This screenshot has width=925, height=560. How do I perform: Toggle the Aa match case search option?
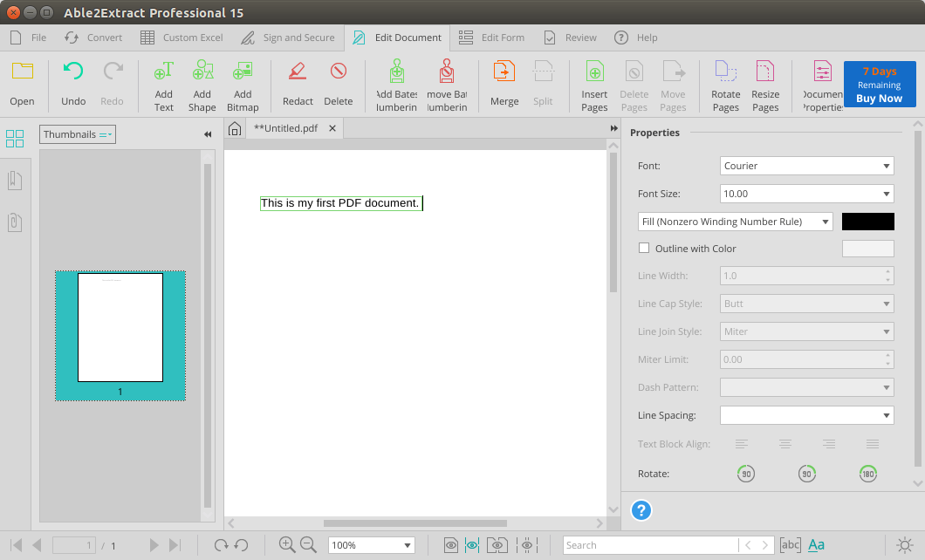coord(816,545)
